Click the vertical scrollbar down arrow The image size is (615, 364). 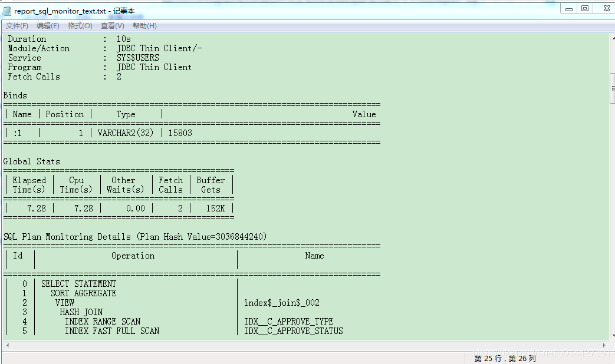click(612, 336)
